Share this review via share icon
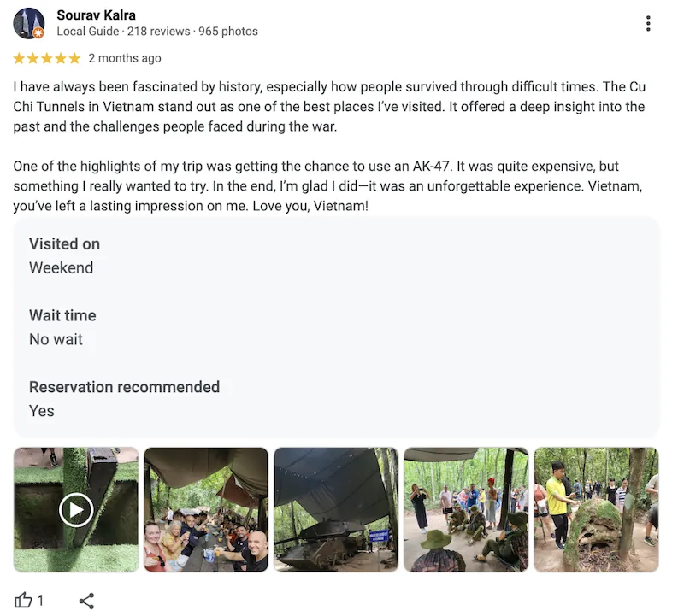This screenshot has height=616, width=684. click(86, 601)
